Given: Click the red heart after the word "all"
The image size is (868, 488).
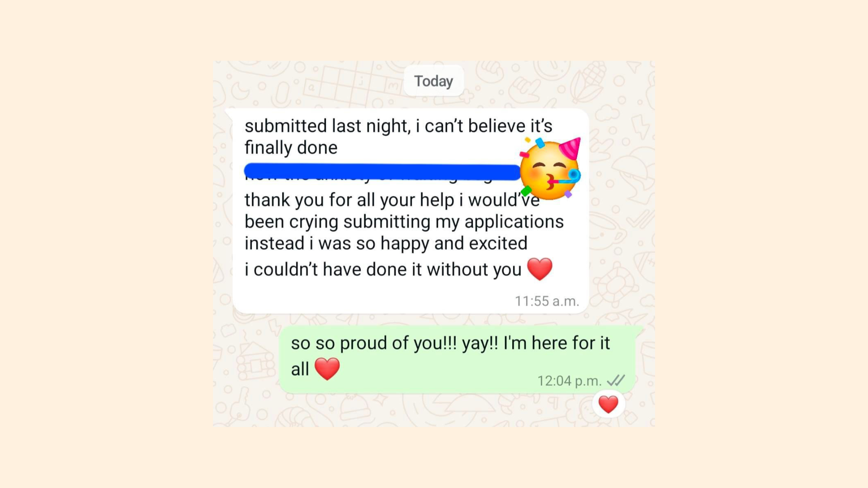Looking at the screenshot, I should coord(327,369).
